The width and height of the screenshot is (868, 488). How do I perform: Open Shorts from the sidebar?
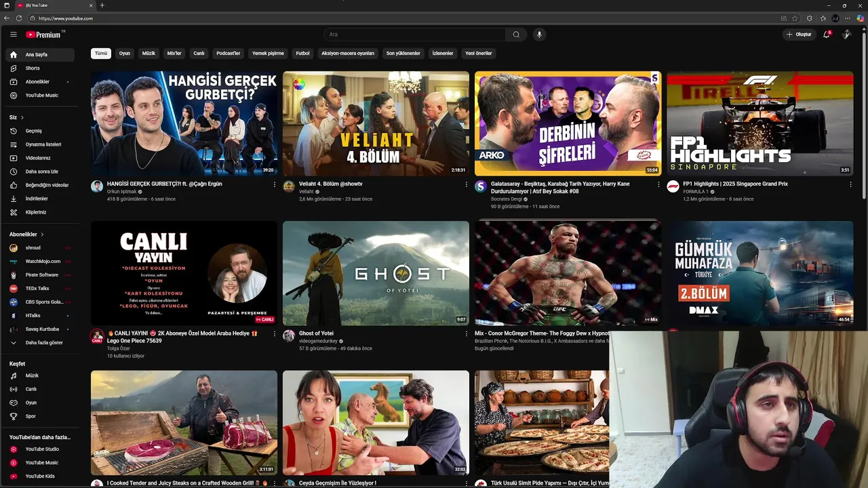click(39, 68)
